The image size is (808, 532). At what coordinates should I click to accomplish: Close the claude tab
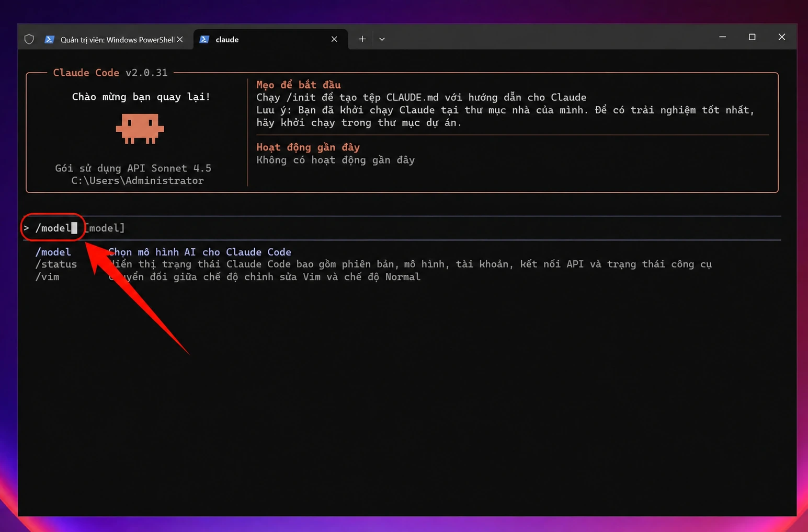coord(334,39)
